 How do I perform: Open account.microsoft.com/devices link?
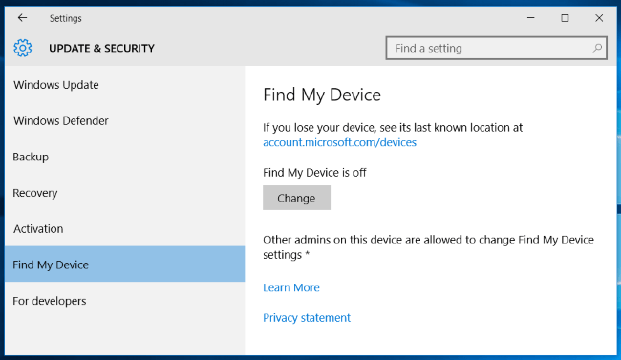point(340,142)
